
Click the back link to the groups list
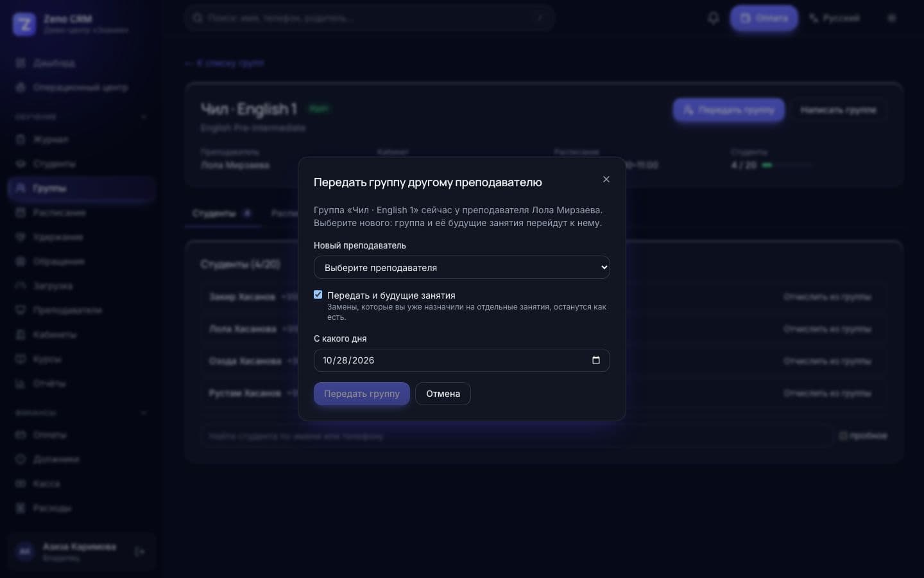coord(224,63)
